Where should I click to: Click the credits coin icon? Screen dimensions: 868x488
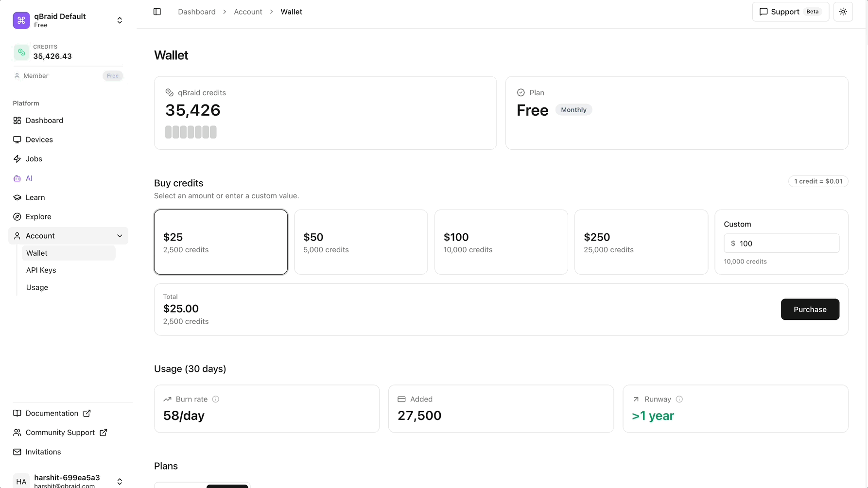(21, 52)
